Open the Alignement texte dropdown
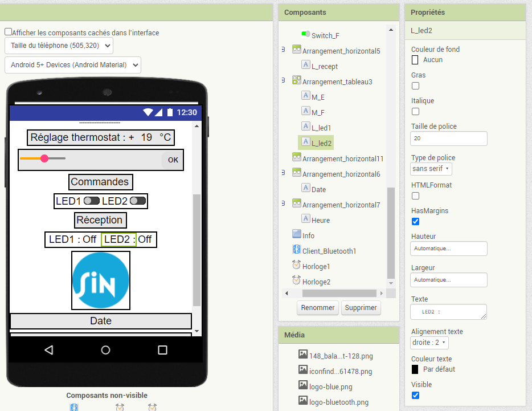 (x=429, y=343)
